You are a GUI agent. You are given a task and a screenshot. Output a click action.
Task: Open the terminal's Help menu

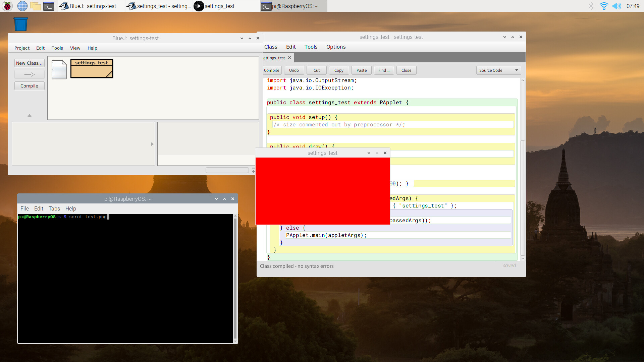(x=70, y=208)
